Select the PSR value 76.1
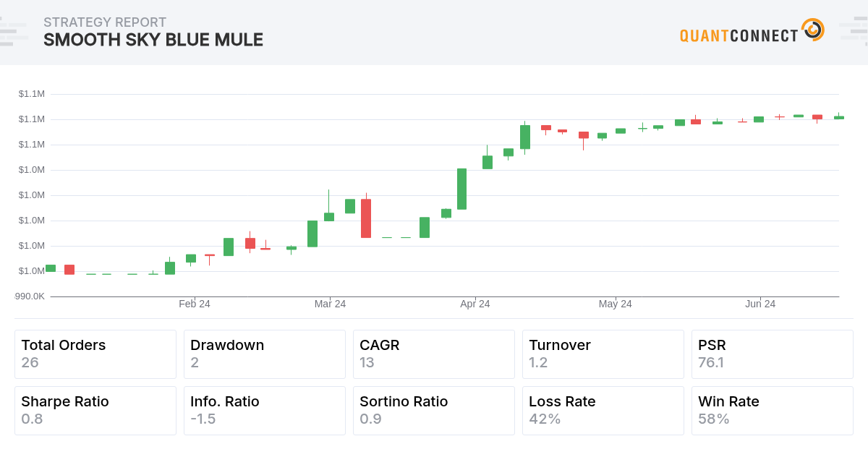This screenshot has height=457, width=868. pos(711,362)
